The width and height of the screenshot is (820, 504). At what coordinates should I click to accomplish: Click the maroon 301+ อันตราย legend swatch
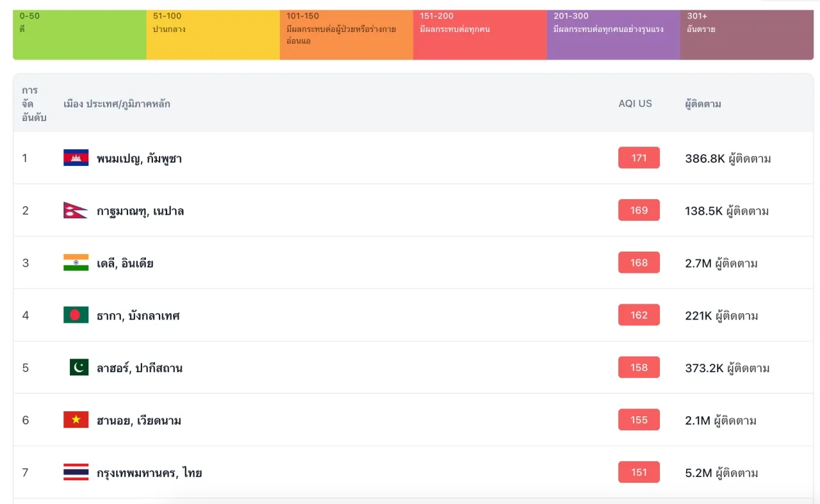coord(746,35)
